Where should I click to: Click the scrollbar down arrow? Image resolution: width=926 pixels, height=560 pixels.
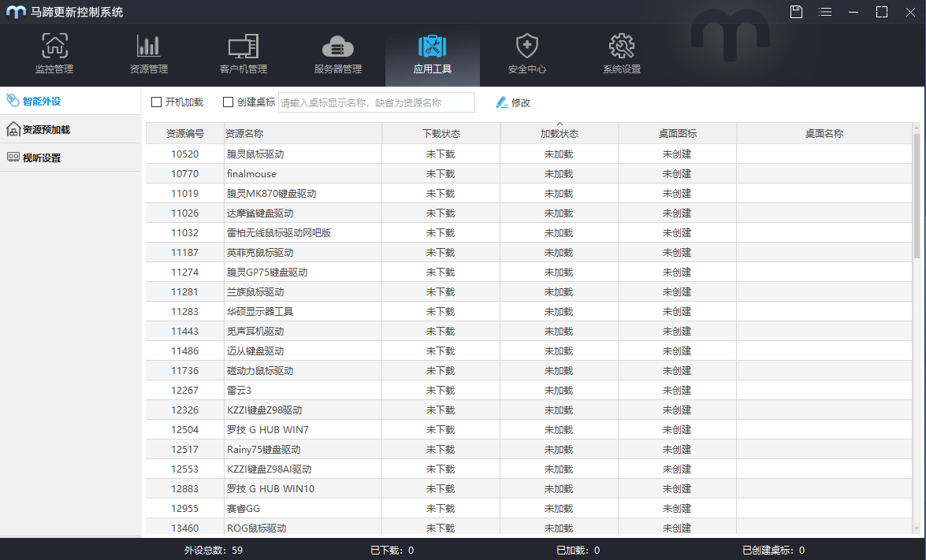coord(917,528)
